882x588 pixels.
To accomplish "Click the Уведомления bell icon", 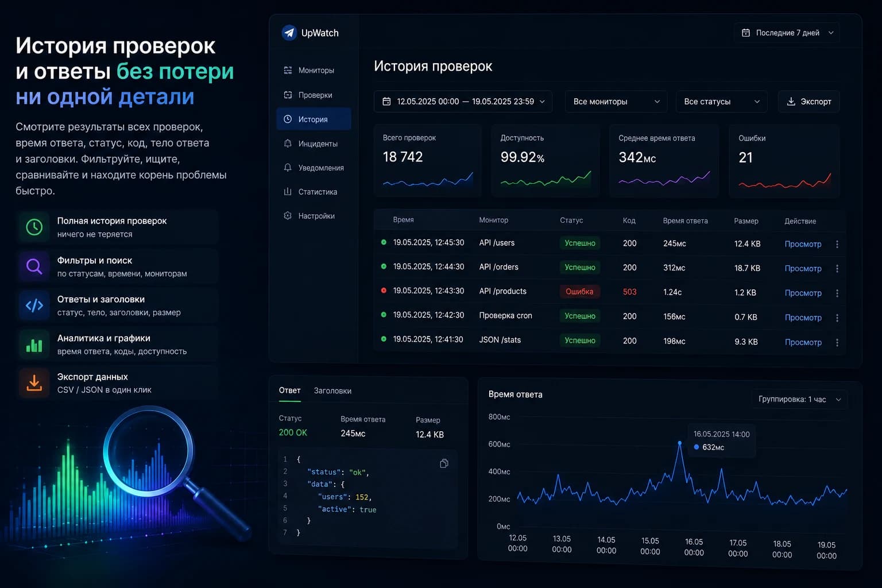I will pyautogui.click(x=288, y=168).
